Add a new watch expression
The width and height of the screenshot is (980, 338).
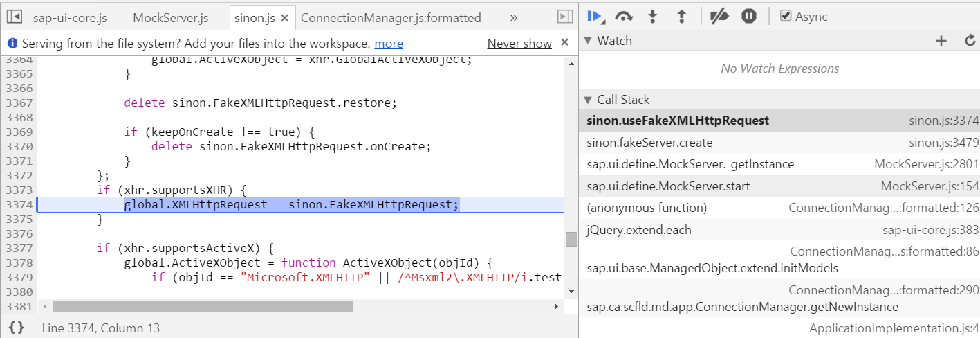941,41
